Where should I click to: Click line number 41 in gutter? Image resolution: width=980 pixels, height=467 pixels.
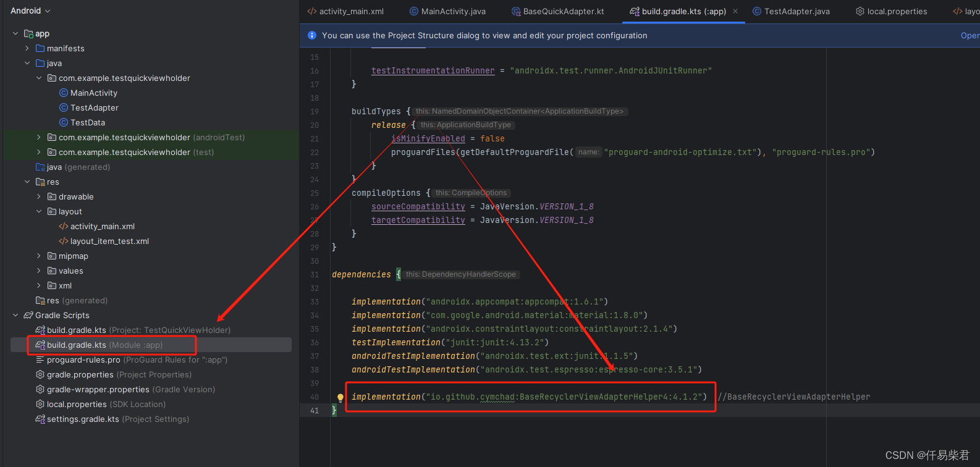click(x=315, y=410)
